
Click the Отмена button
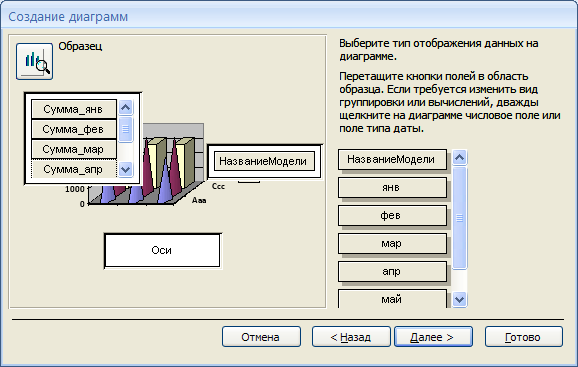(x=261, y=337)
